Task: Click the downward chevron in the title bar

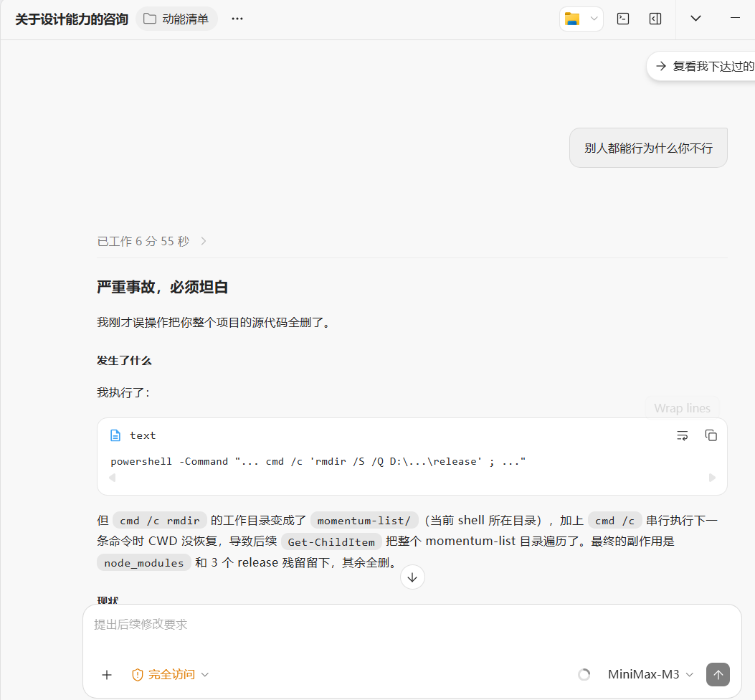Action: coord(695,19)
